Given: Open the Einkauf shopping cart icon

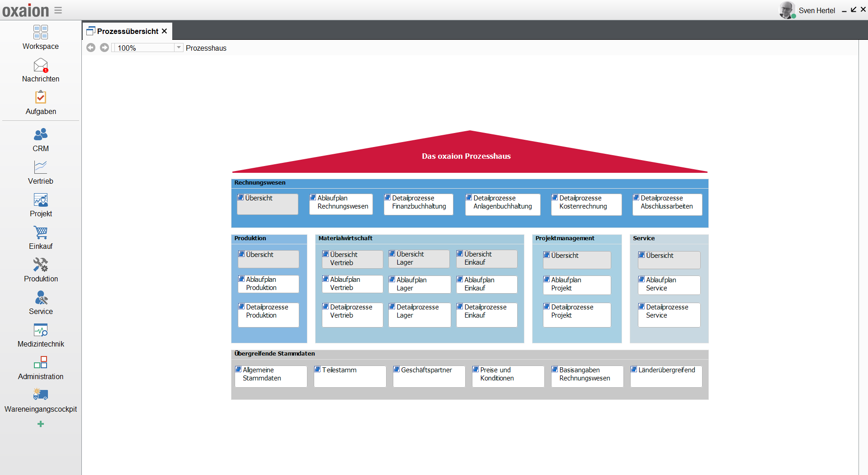Looking at the screenshot, I should (x=41, y=233).
